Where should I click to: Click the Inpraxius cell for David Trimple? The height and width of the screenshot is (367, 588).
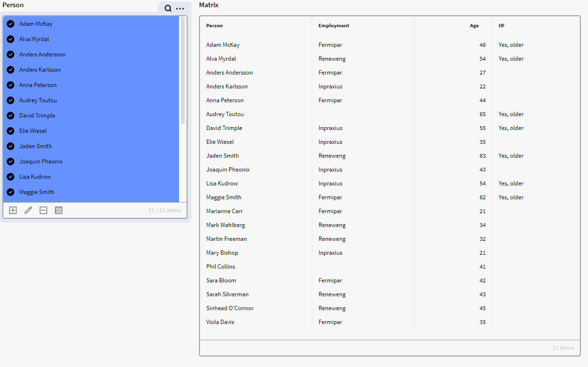[330, 128]
